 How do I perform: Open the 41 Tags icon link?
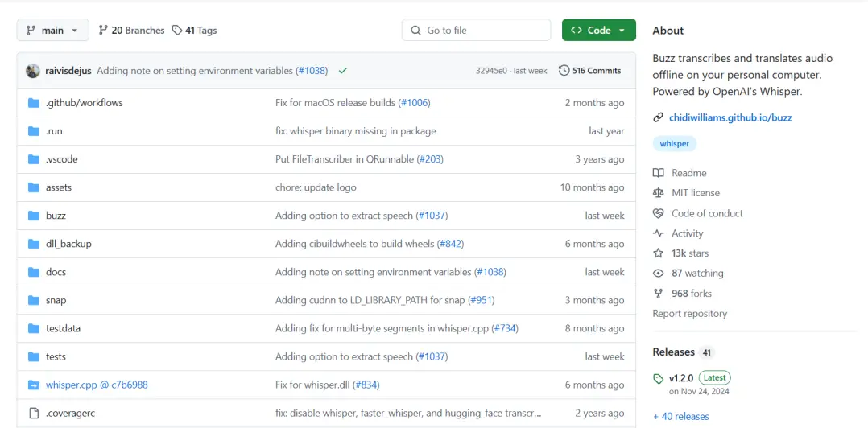tap(177, 30)
